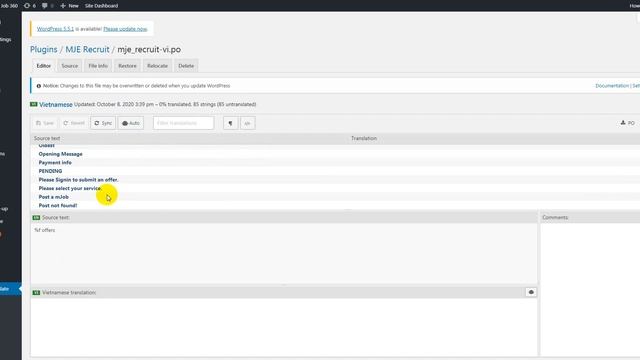Sort by the Source text column header
Image resolution: width=640 pixels, height=360 pixels.
pos(47,138)
